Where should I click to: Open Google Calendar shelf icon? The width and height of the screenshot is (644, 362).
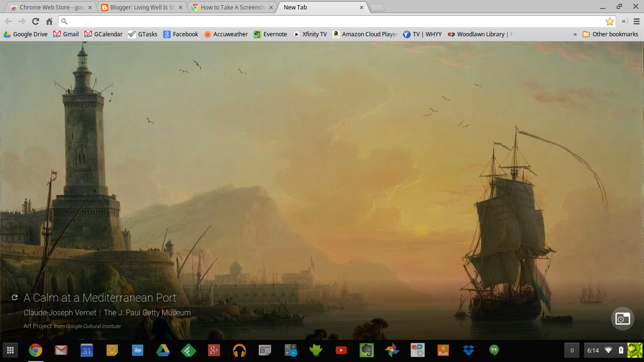[x=86, y=350]
